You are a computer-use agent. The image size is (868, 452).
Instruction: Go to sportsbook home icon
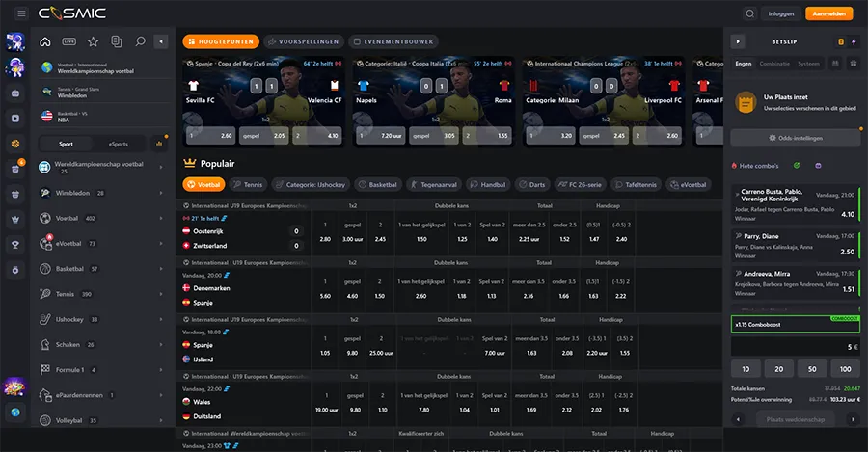(45, 41)
